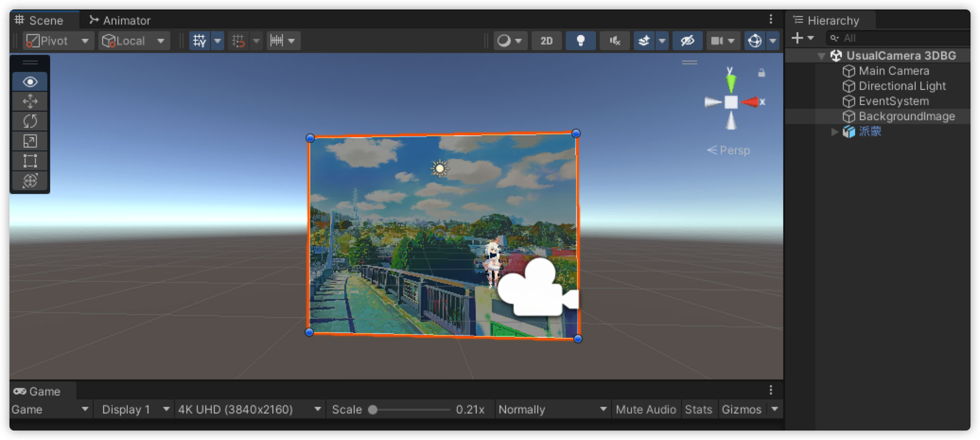Click the green Y axis gizmo cone
The height and width of the screenshot is (440, 980).
click(x=731, y=83)
